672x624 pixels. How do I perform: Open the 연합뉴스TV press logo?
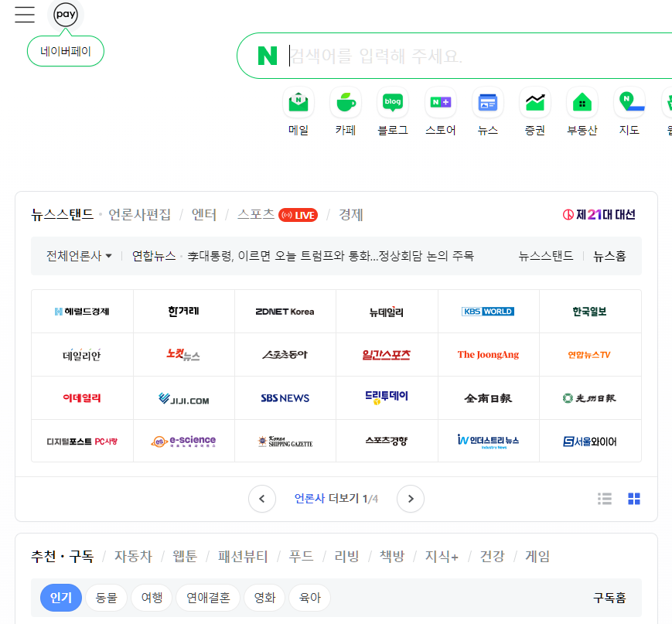point(590,355)
